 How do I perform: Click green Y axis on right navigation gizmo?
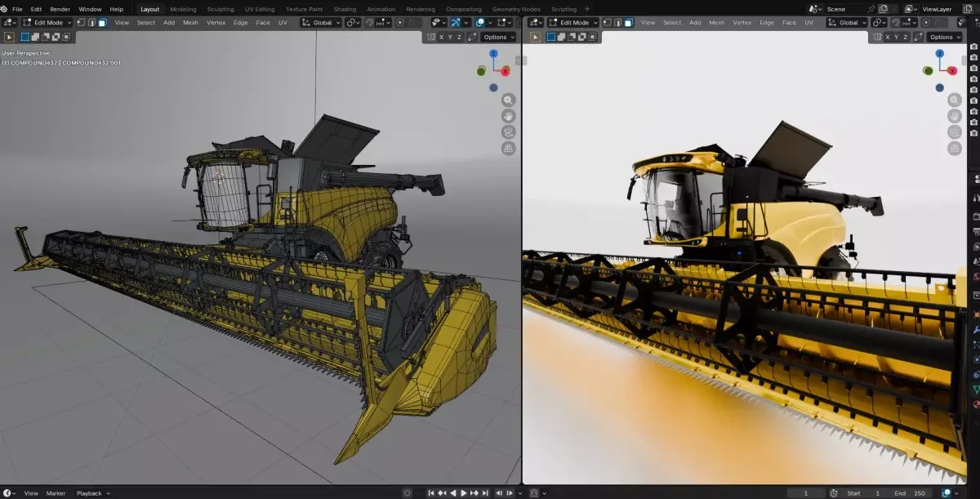pos(927,71)
